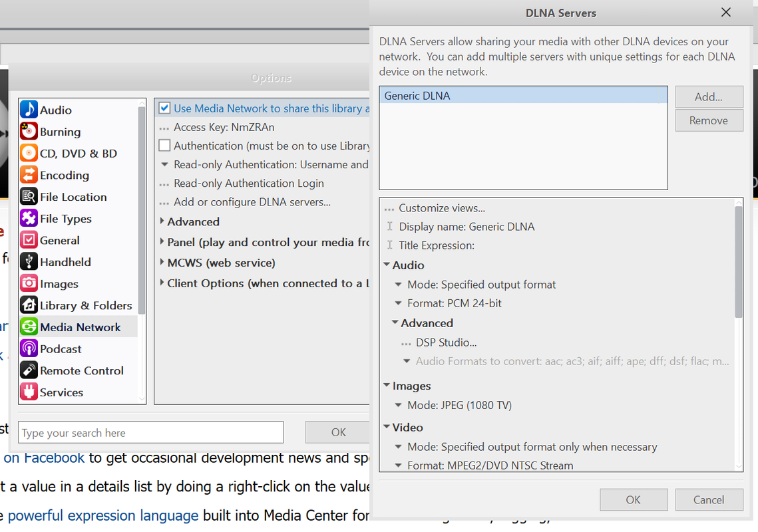The image size is (758, 532).
Task: Open DSP Studio... setting
Action: 446,342
